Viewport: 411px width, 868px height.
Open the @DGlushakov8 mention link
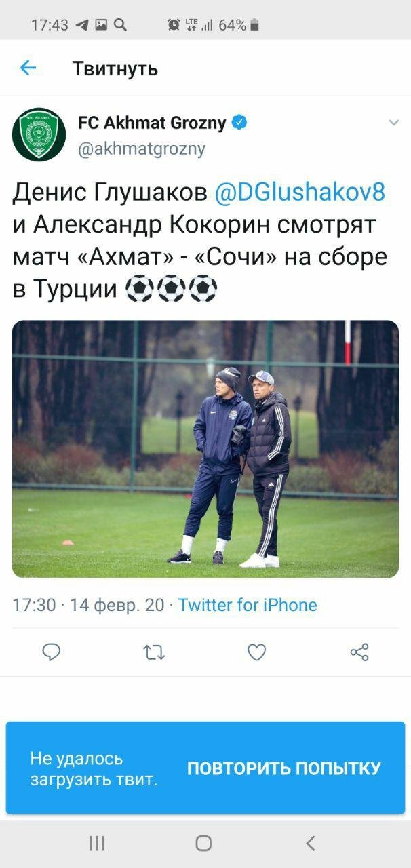pyautogui.click(x=300, y=193)
